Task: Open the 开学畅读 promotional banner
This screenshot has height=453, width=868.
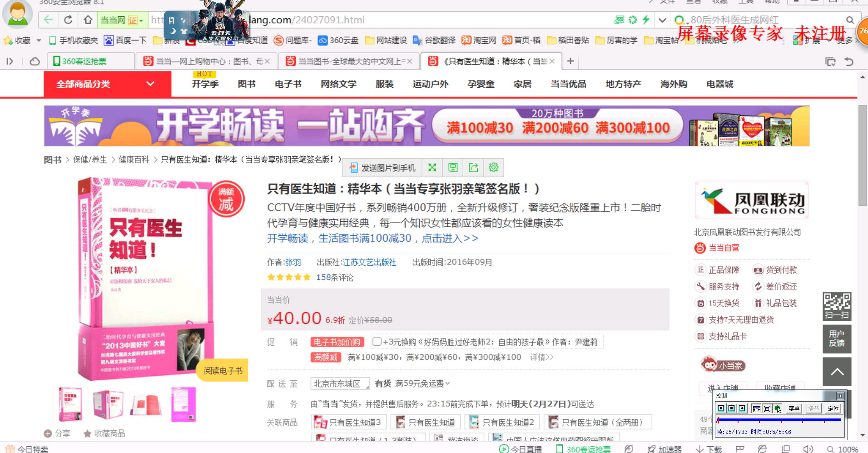Action: click(x=427, y=126)
